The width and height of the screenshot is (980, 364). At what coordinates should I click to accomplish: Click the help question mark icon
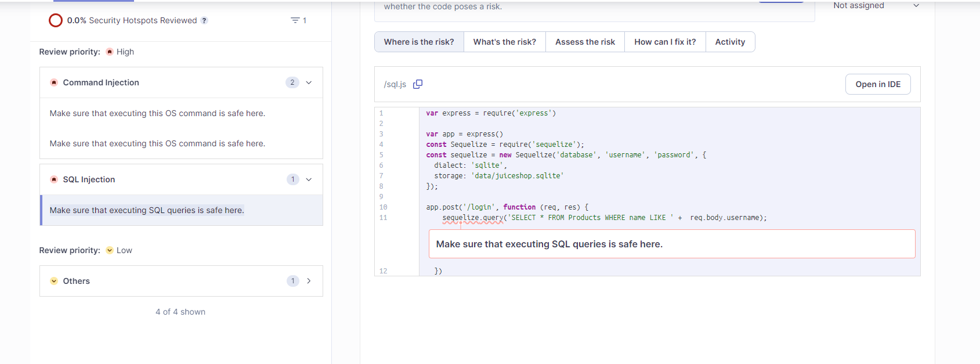coord(204,20)
